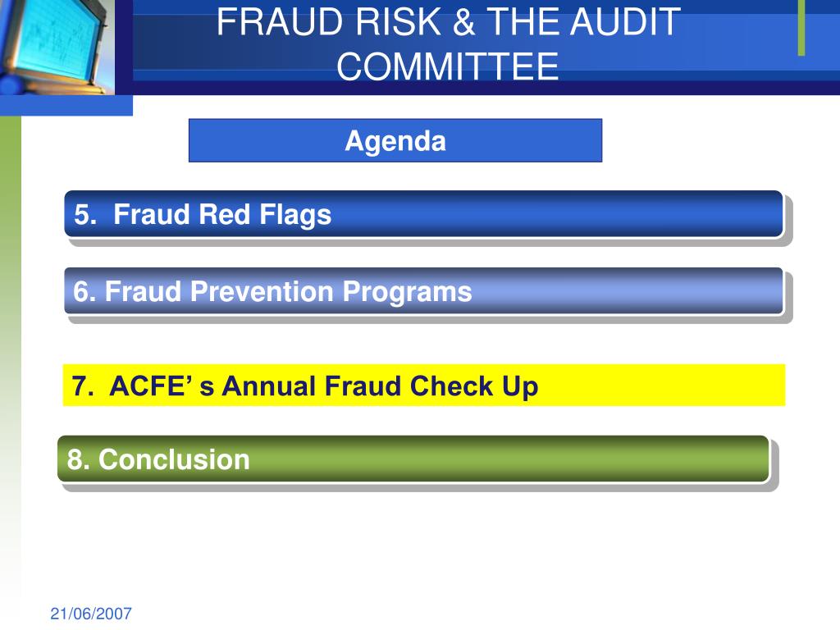Select the number 5. on the first bar

[85, 214]
